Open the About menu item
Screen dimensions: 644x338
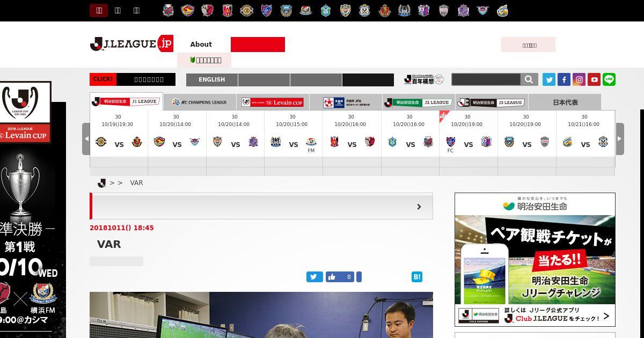[201, 44]
